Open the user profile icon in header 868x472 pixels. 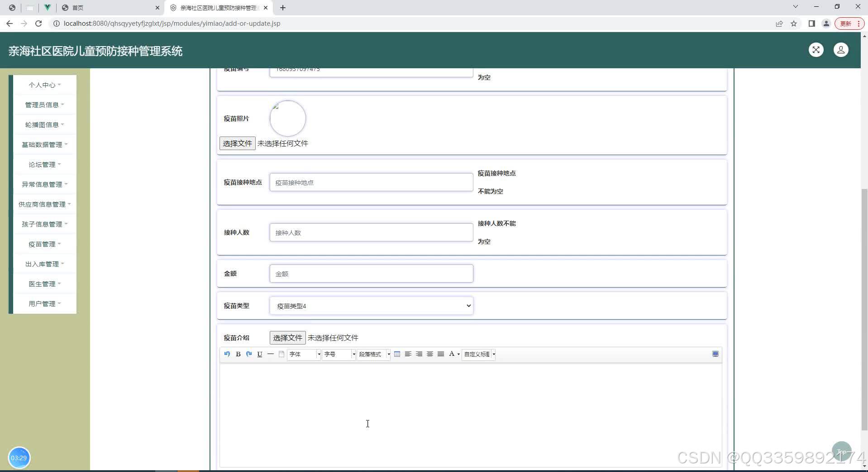pos(841,50)
